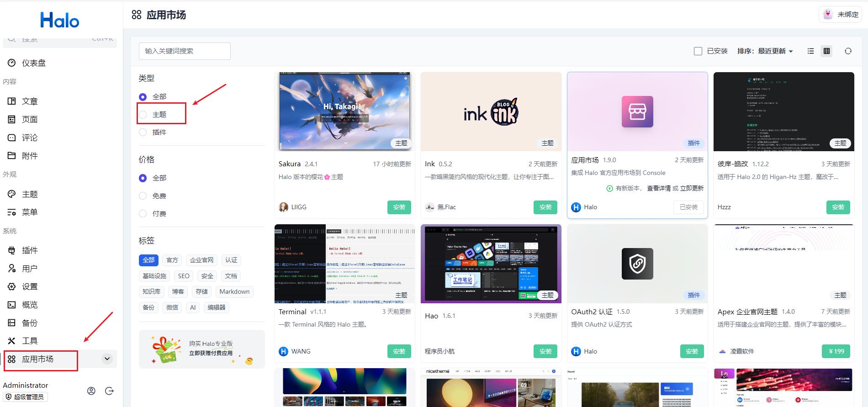
Task: Focus the 输入关键词搜索 search field
Action: [185, 51]
